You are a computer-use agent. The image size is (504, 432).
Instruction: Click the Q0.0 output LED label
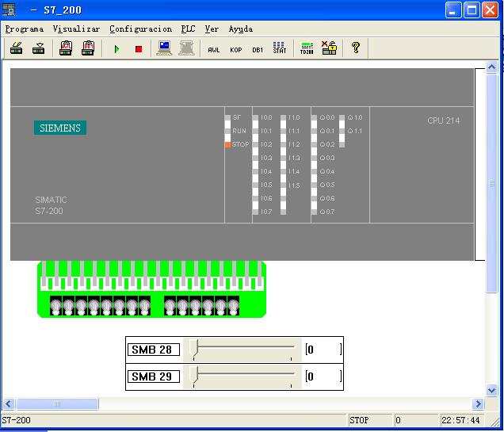pos(327,117)
